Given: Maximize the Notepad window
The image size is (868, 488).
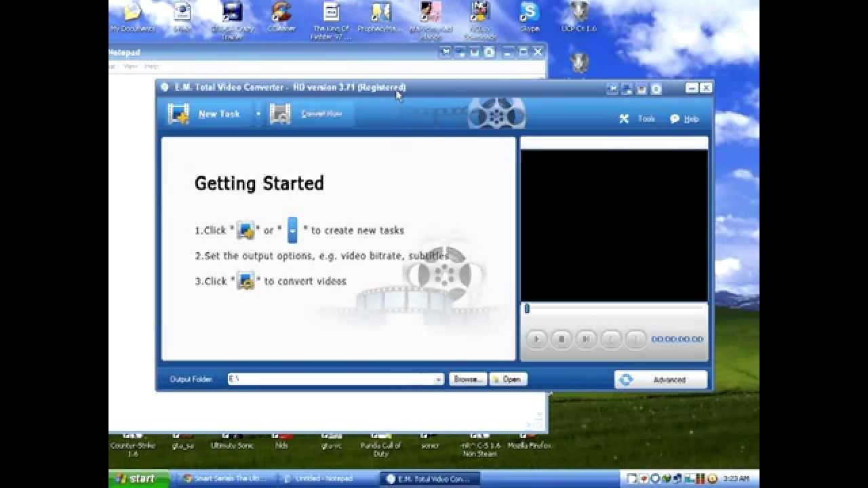Looking at the screenshot, I should pyautogui.click(x=523, y=52).
